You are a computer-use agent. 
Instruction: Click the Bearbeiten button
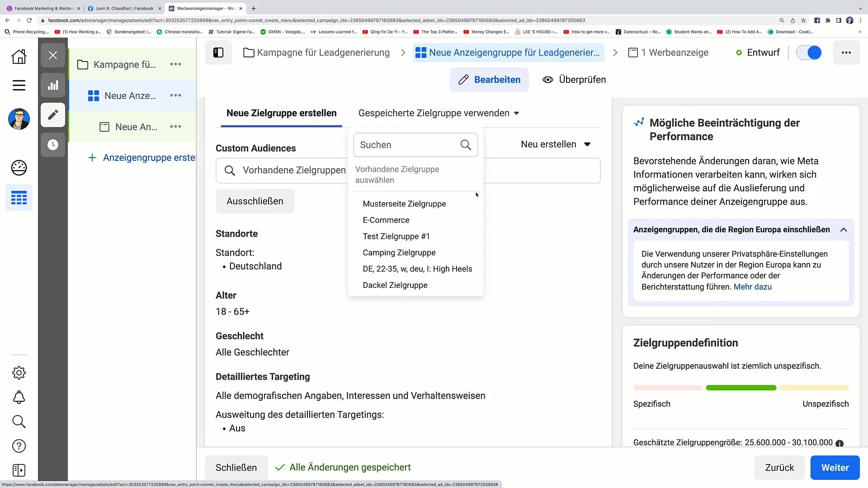pos(489,80)
